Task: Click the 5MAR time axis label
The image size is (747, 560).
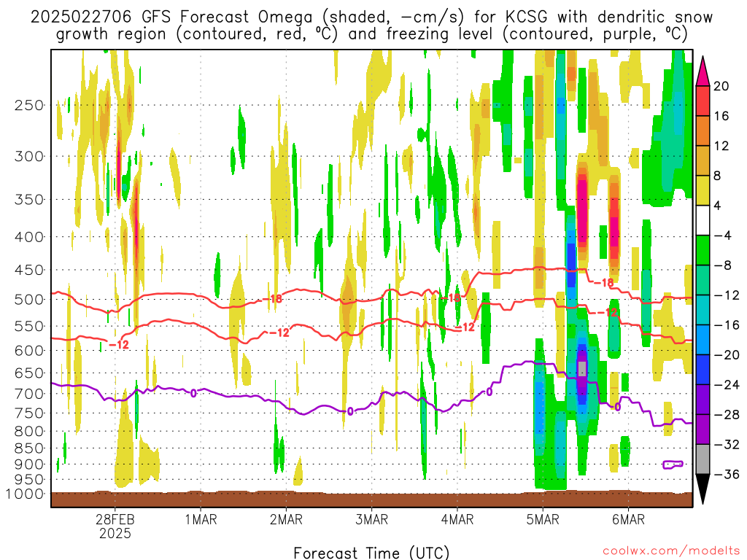Action: click(543, 519)
